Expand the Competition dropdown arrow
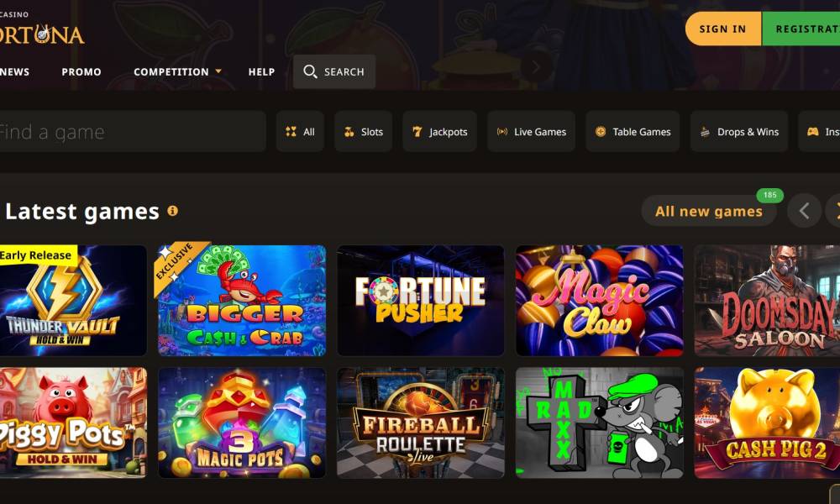This screenshot has width=840, height=504. [x=218, y=71]
